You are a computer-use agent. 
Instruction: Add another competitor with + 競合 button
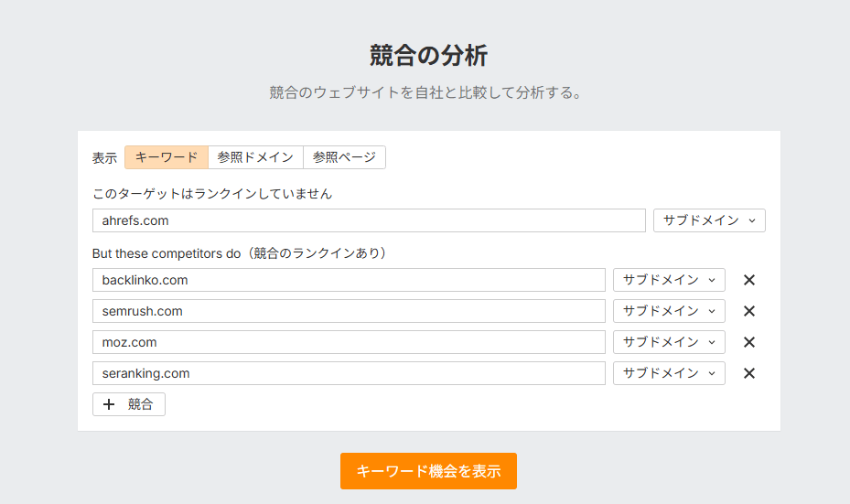point(129,404)
